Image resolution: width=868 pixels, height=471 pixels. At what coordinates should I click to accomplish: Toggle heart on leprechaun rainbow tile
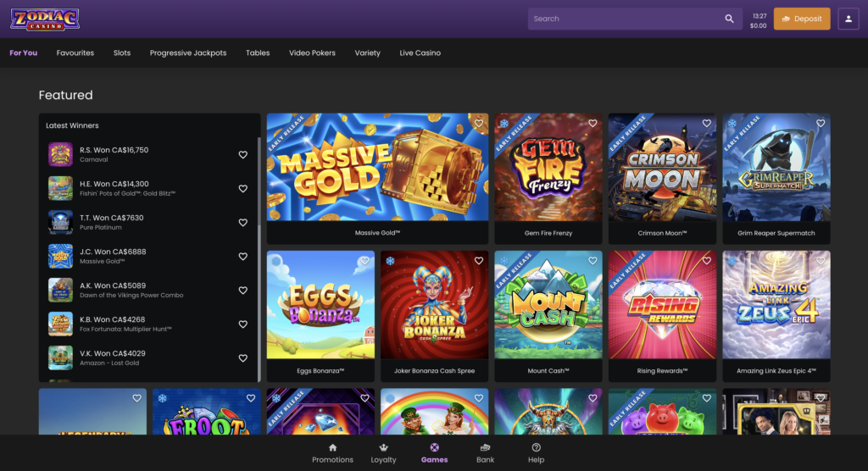[x=479, y=398]
